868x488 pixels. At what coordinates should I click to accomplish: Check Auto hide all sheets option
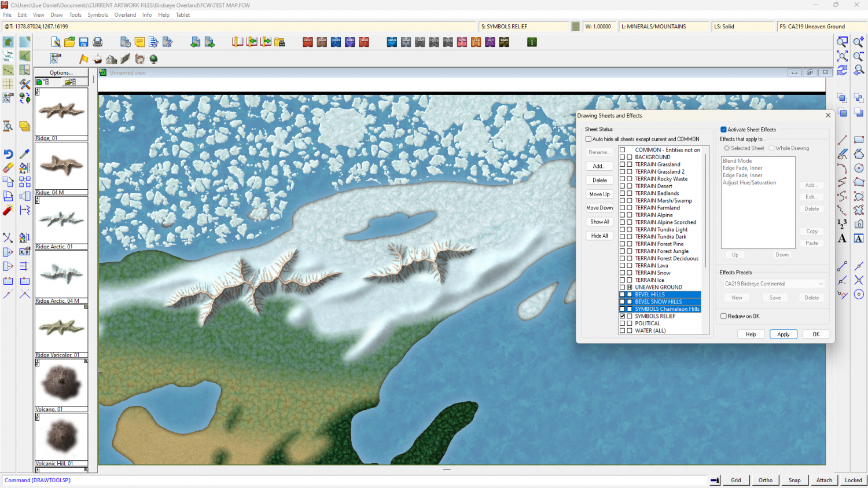pos(589,139)
